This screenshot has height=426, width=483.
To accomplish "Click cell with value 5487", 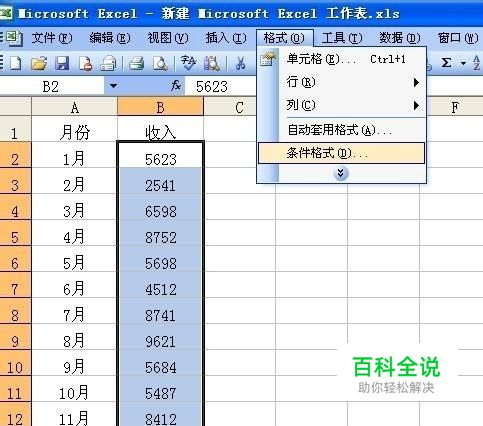I will click(160, 389).
